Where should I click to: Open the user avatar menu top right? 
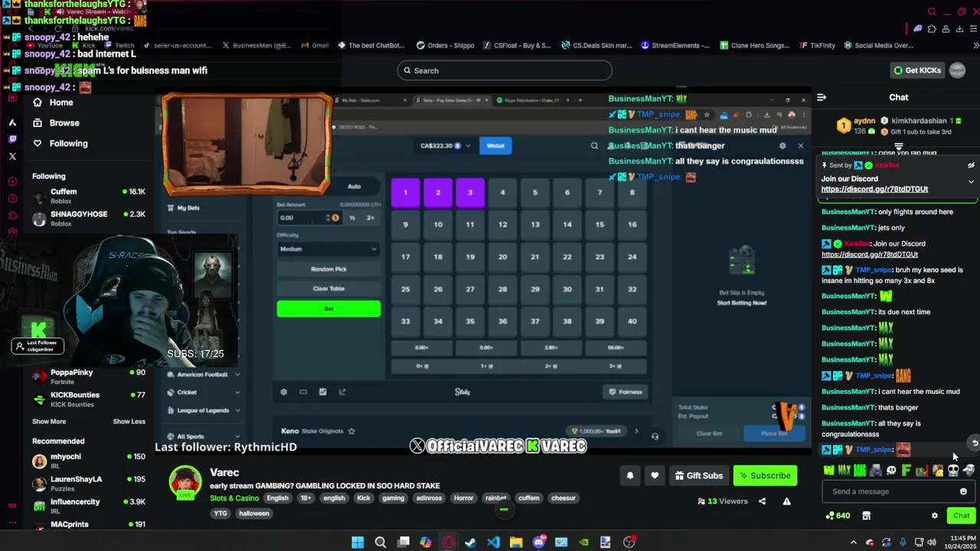pos(957,70)
